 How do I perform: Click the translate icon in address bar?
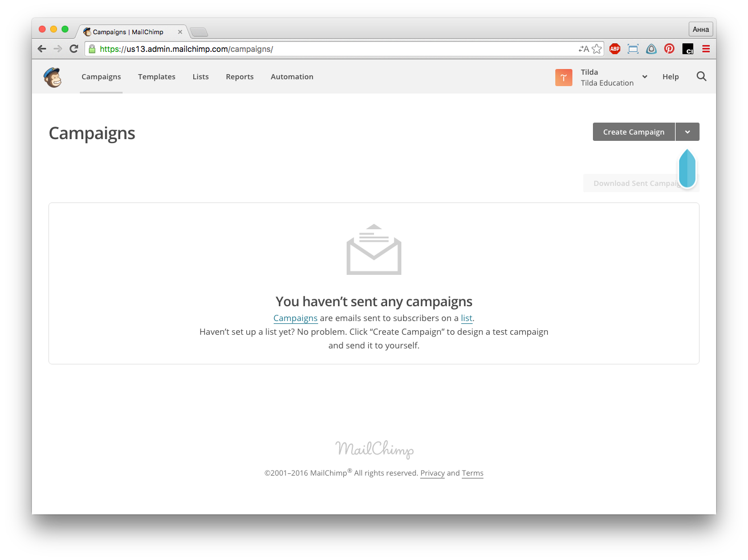(584, 49)
